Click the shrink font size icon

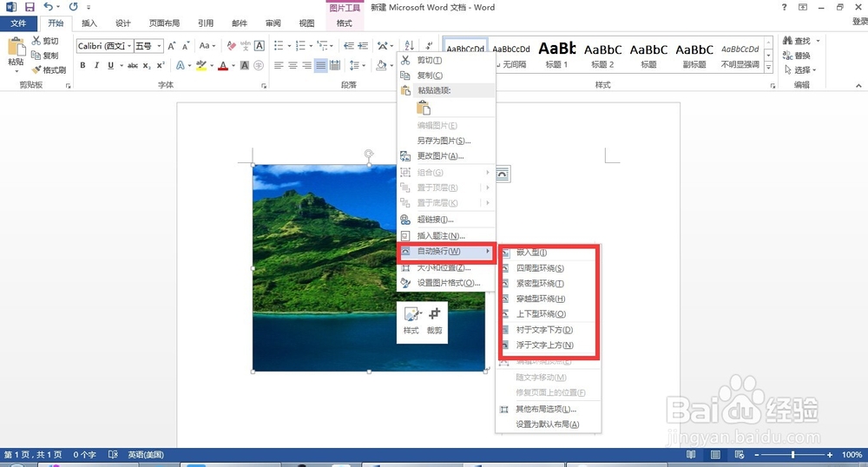(x=186, y=46)
